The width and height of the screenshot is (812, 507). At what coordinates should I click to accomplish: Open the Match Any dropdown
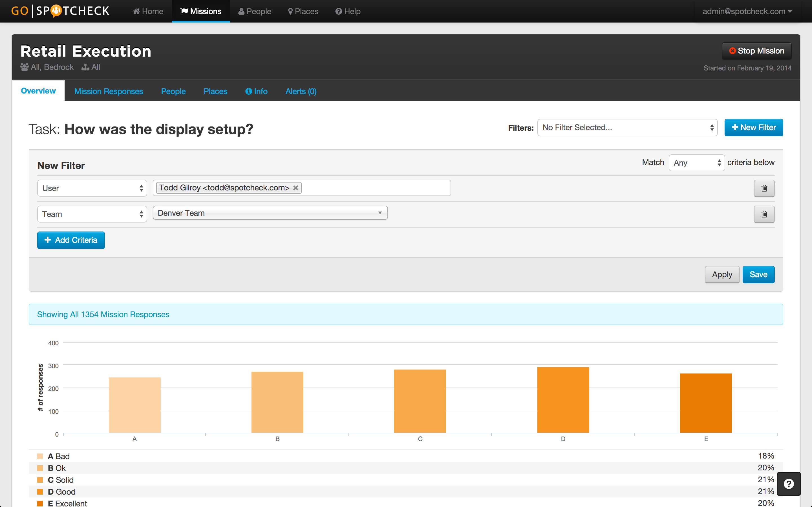point(697,163)
